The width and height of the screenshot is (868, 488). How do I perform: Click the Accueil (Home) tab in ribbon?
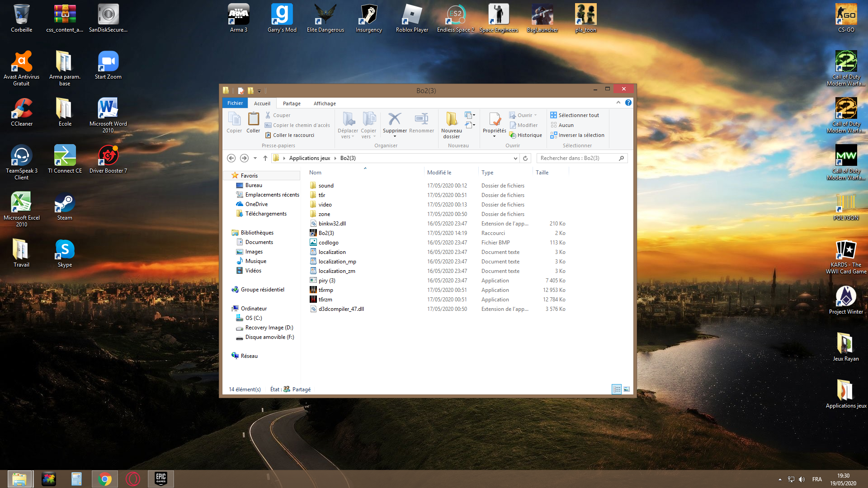click(x=261, y=103)
